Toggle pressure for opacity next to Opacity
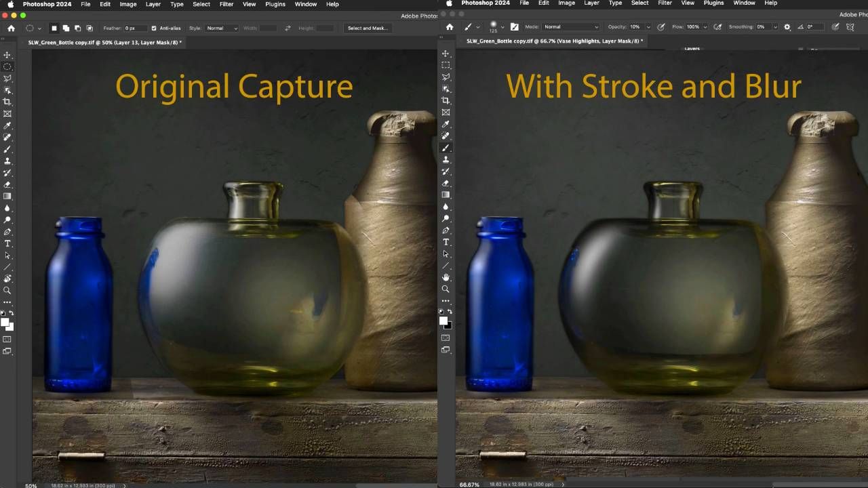 661,27
